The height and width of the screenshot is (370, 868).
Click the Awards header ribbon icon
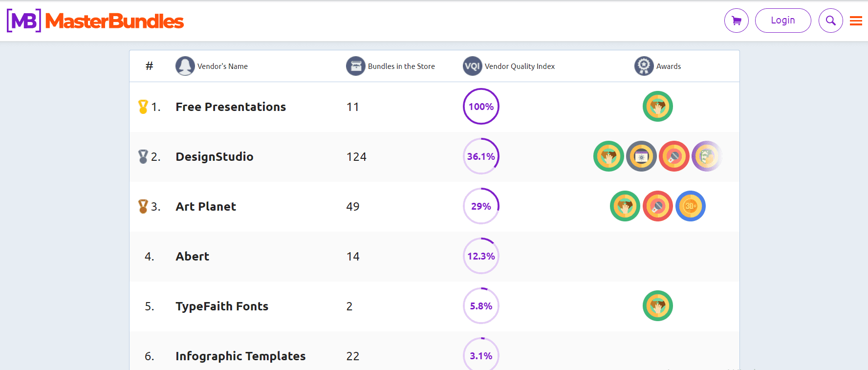644,66
